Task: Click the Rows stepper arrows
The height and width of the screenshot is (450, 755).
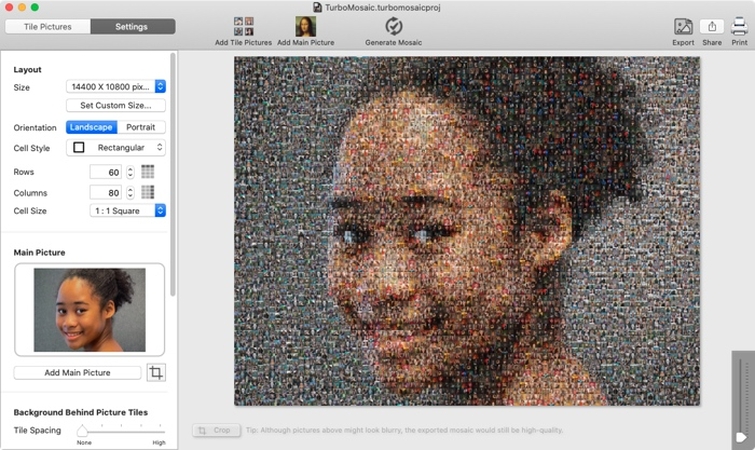Action: (x=130, y=172)
